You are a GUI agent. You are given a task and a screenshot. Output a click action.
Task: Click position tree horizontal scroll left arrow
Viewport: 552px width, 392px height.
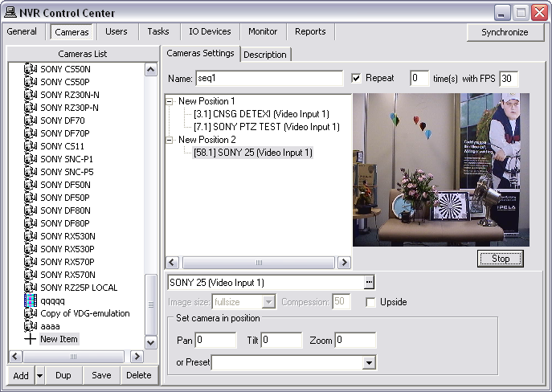(x=172, y=262)
